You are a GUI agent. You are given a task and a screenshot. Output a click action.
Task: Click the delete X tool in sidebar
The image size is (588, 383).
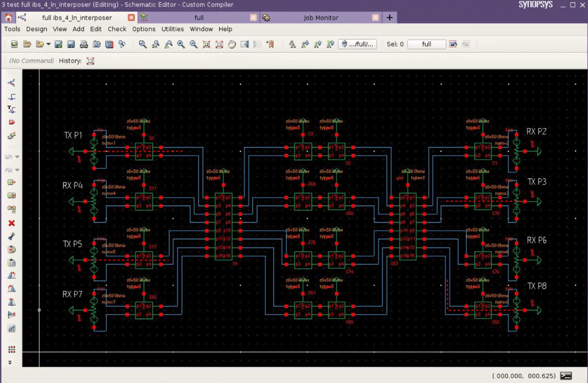[x=12, y=224]
